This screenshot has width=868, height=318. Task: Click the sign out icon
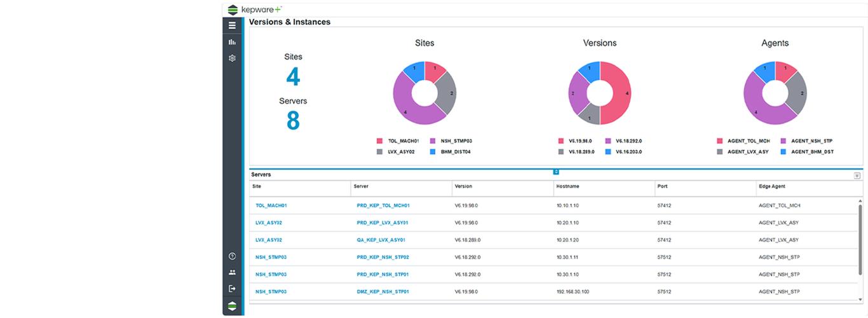click(x=232, y=289)
